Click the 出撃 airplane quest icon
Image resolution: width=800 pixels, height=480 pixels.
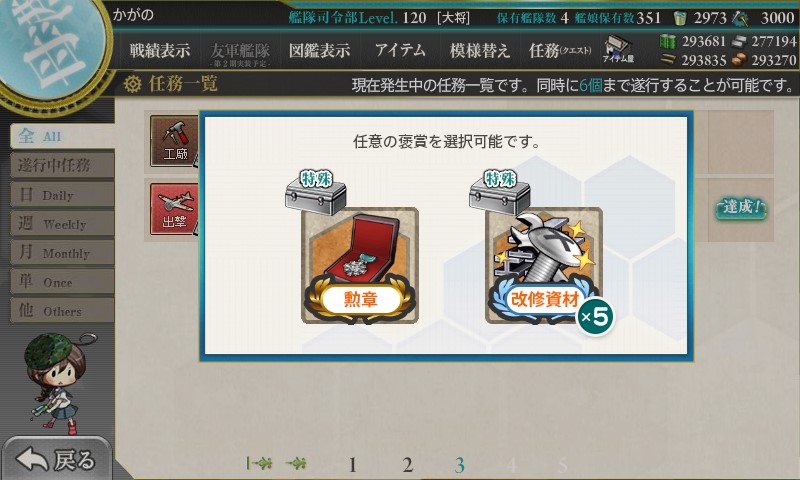click(x=174, y=209)
